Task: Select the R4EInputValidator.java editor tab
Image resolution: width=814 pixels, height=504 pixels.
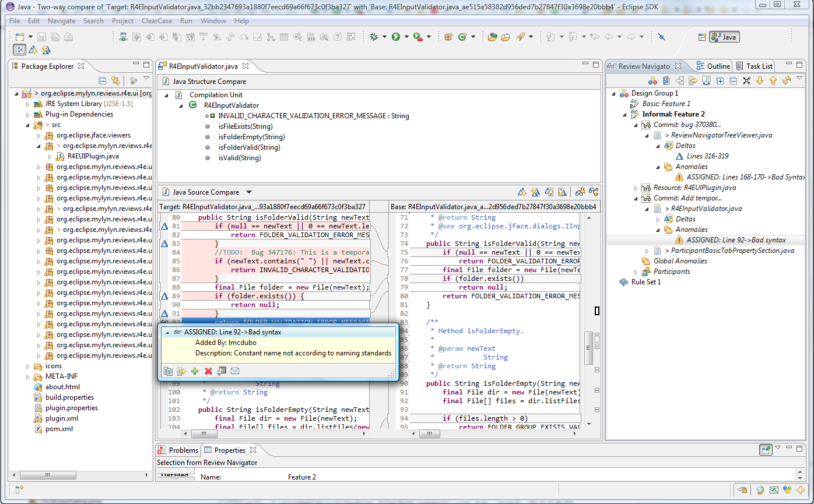Action: coord(203,66)
